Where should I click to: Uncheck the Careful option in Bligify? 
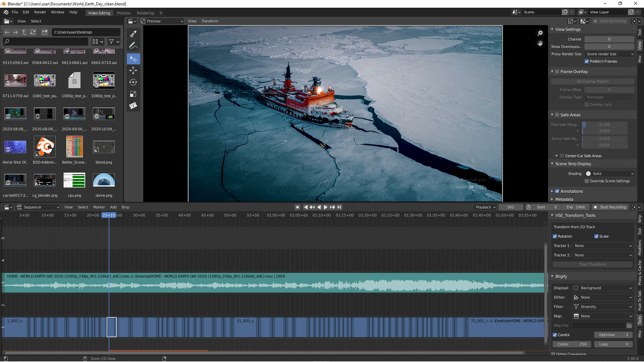click(555, 335)
